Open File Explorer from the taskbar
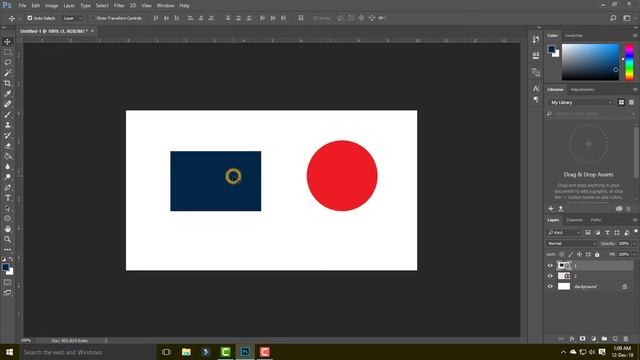 tap(186, 352)
